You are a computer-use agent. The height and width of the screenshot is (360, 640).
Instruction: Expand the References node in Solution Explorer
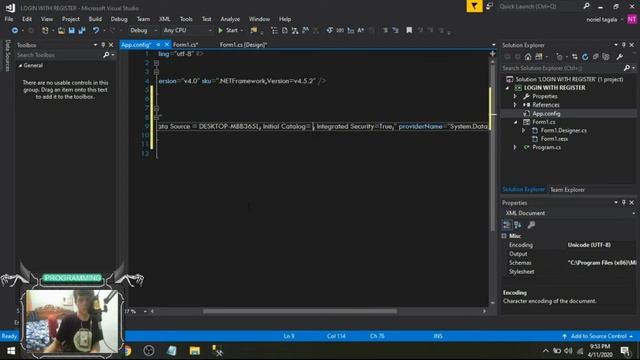[515, 105]
